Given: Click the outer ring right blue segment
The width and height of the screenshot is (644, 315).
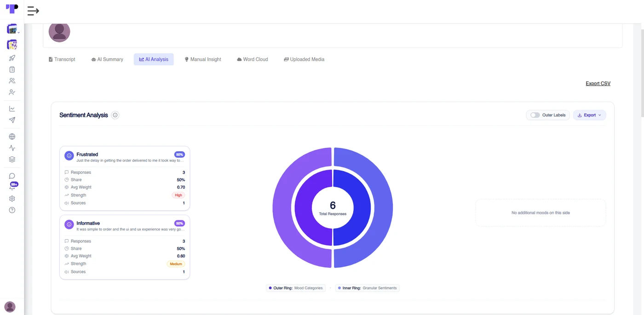Looking at the screenshot, I should [x=383, y=208].
